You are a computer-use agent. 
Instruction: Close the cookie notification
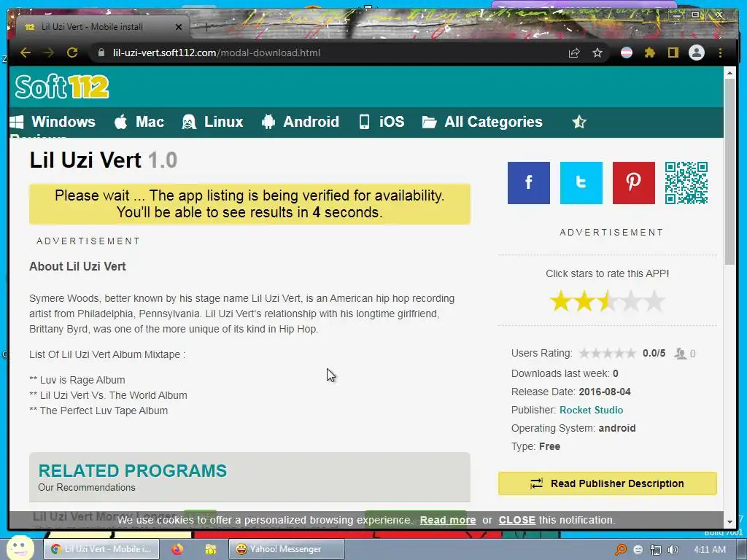pos(517,520)
